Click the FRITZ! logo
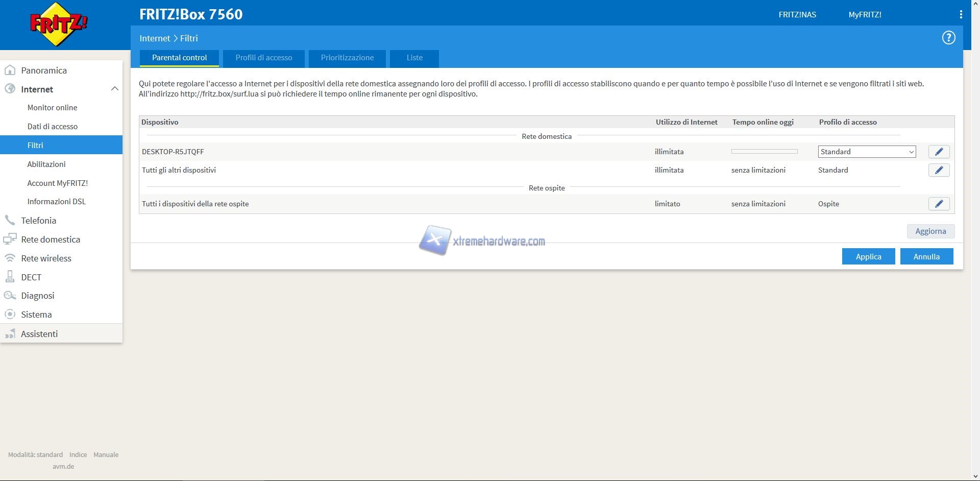 [x=59, y=24]
